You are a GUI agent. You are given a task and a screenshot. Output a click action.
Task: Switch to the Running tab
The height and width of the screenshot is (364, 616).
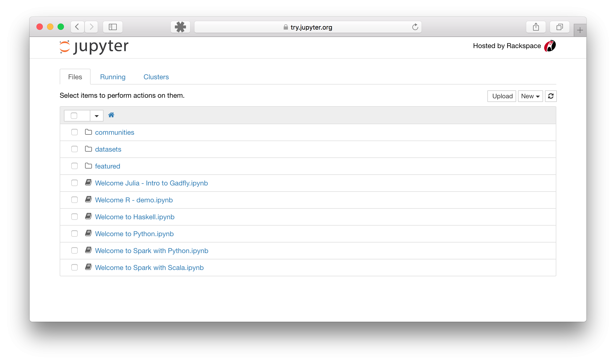[112, 77]
